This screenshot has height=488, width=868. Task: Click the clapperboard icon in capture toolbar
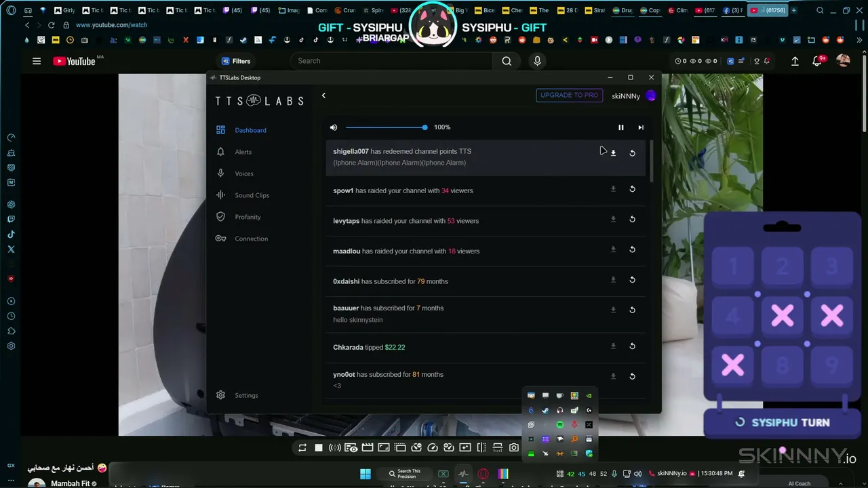(368, 447)
